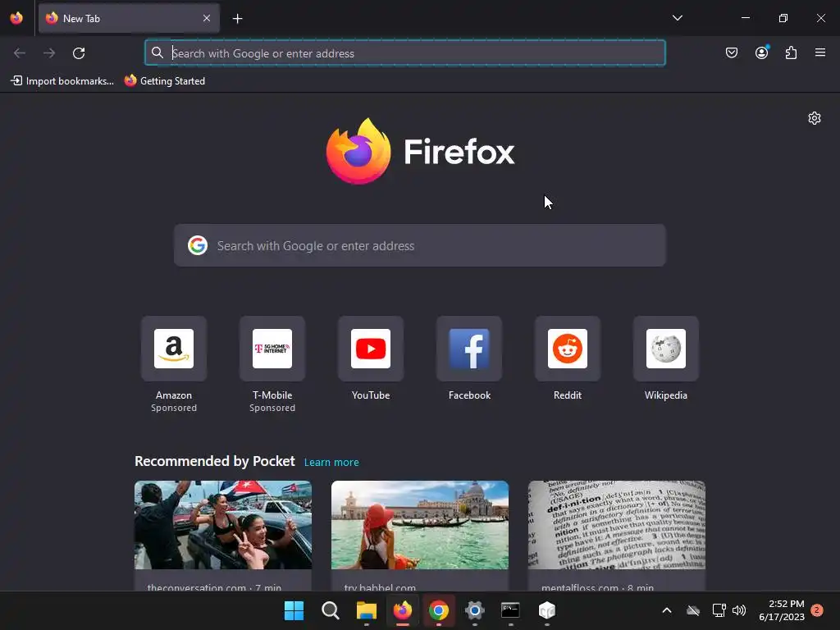This screenshot has height=630, width=840.
Task: Open Extensions puzzle icon
Action: pos(791,52)
